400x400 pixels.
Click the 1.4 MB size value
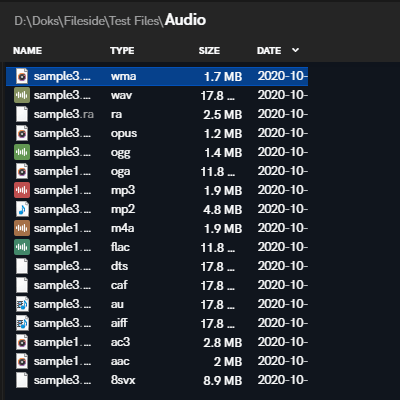pos(223,153)
